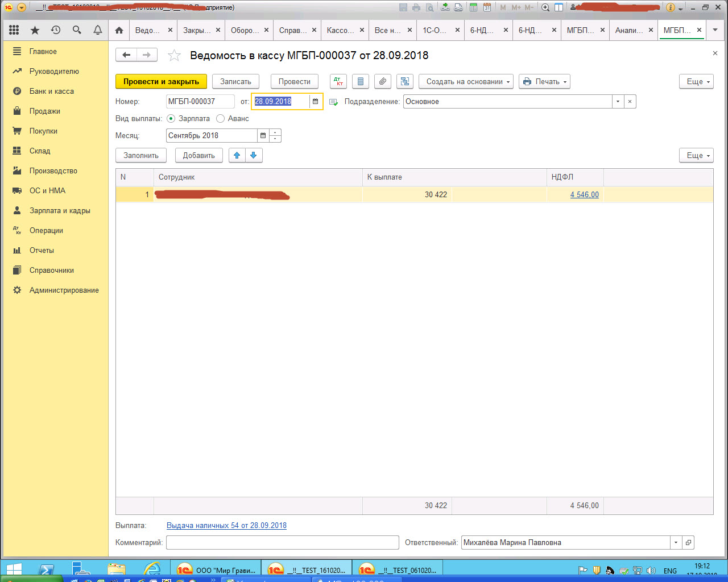Click the paperclip attached files icon
The image size is (728, 582).
(383, 81)
